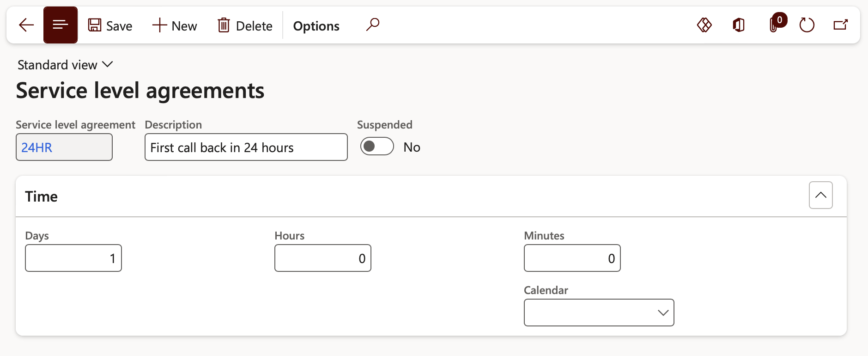Open the search magnifier icon
Image resolution: width=868 pixels, height=356 pixels.
(373, 25)
